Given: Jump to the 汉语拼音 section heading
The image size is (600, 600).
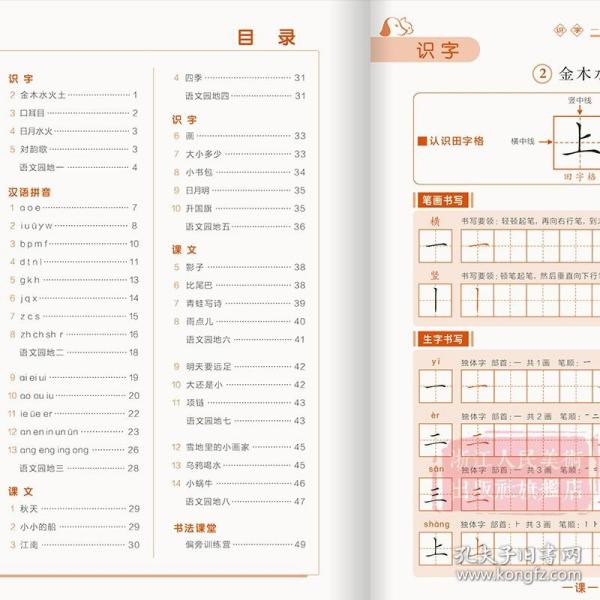Looking at the screenshot, I should click(30, 190).
